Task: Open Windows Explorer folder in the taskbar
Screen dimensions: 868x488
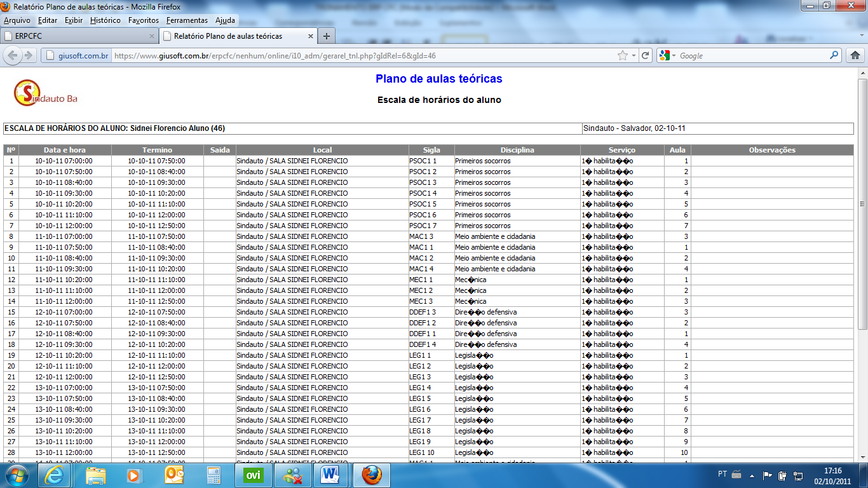Action: pos(96,475)
